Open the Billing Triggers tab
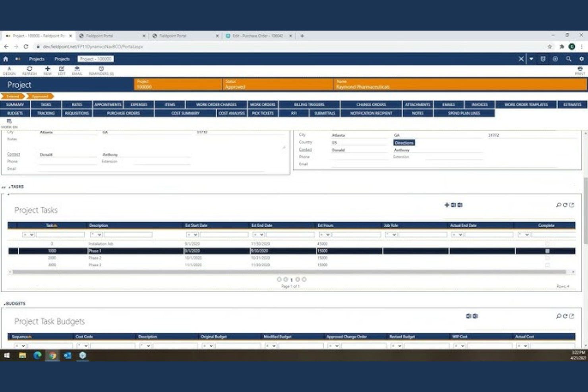The height and width of the screenshot is (392, 588). click(x=309, y=104)
